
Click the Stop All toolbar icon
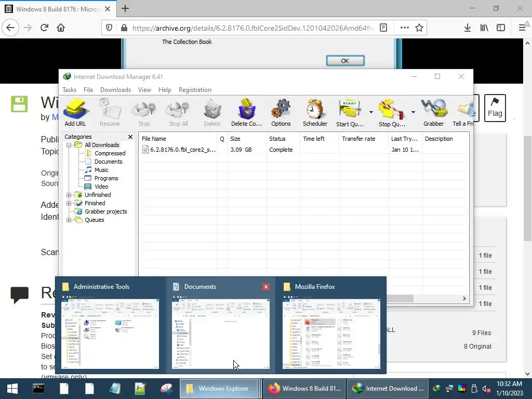click(x=178, y=112)
